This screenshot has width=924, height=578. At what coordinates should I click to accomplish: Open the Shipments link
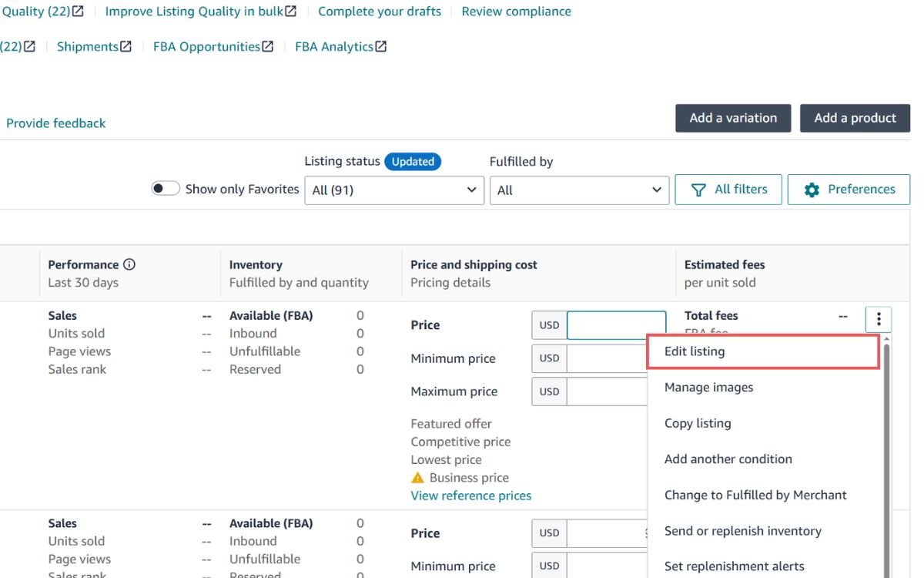click(x=88, y=46)
